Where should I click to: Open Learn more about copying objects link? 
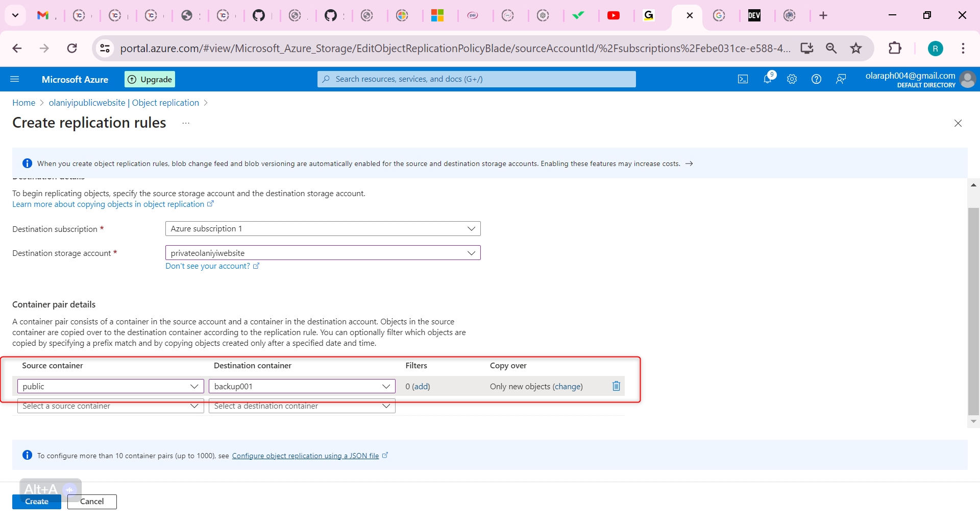pyautogui.click(x=113, y=204)
